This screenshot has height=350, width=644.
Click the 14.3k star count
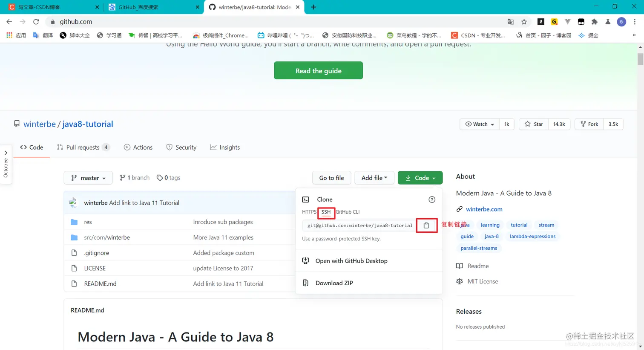559,124
